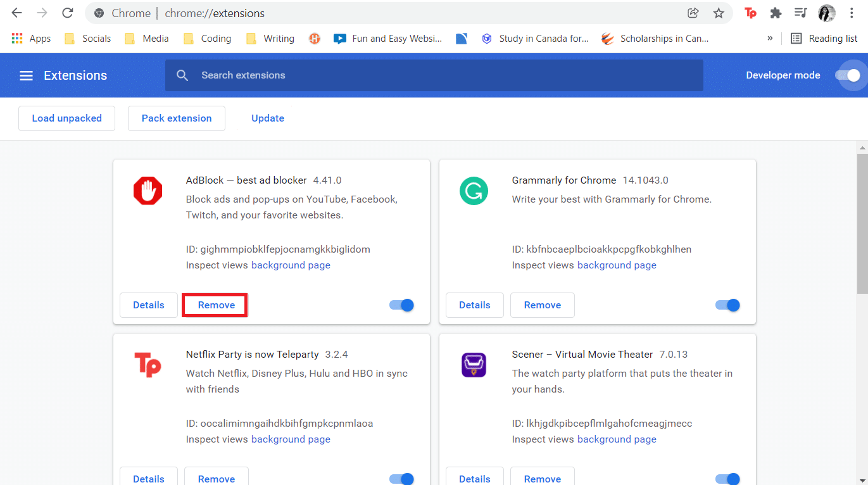Click the Update button
Screen dimensions: 868x485
(x=268, y=118)
